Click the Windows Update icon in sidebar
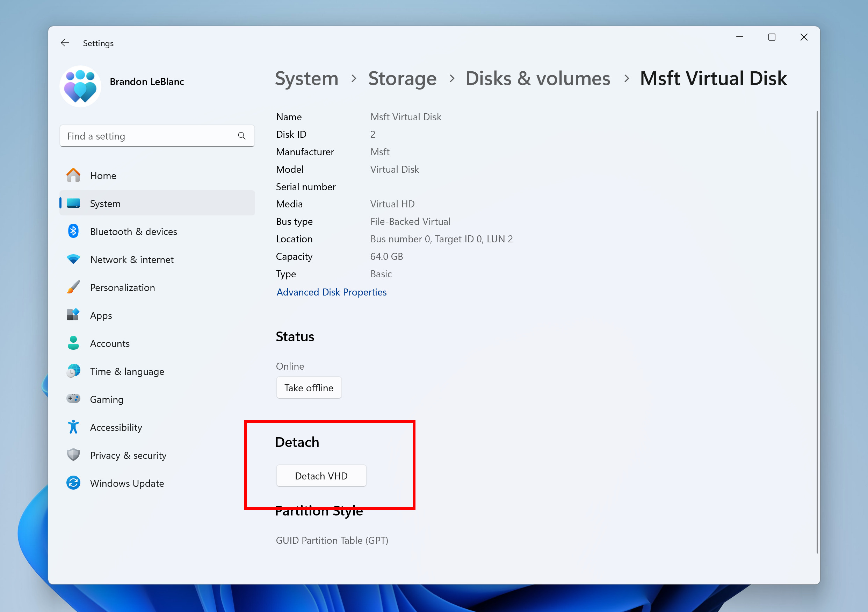Viewport: 868px width, 612px height. (x=74, y=483)
